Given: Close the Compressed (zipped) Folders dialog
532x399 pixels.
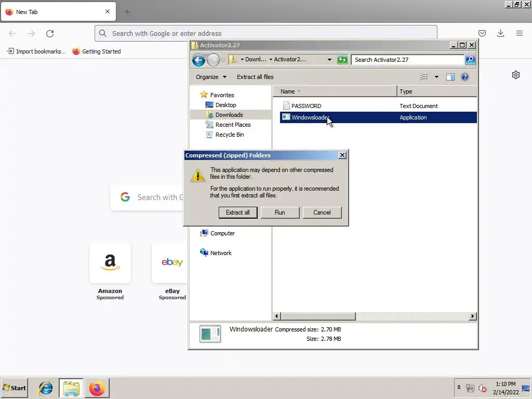Looking at the screenshot, I should pyautogui.click(x=342, y=155).
